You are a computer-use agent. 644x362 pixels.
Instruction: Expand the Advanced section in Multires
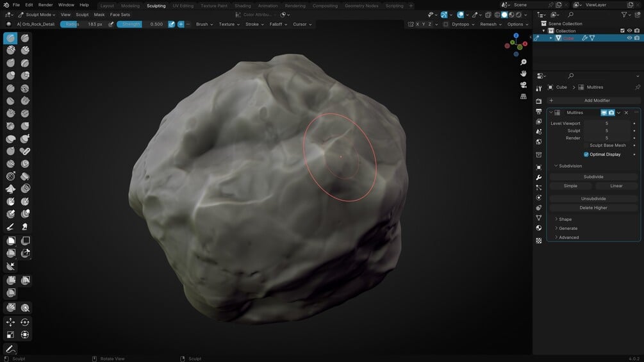pyautogui.click(x=568, y=237)
